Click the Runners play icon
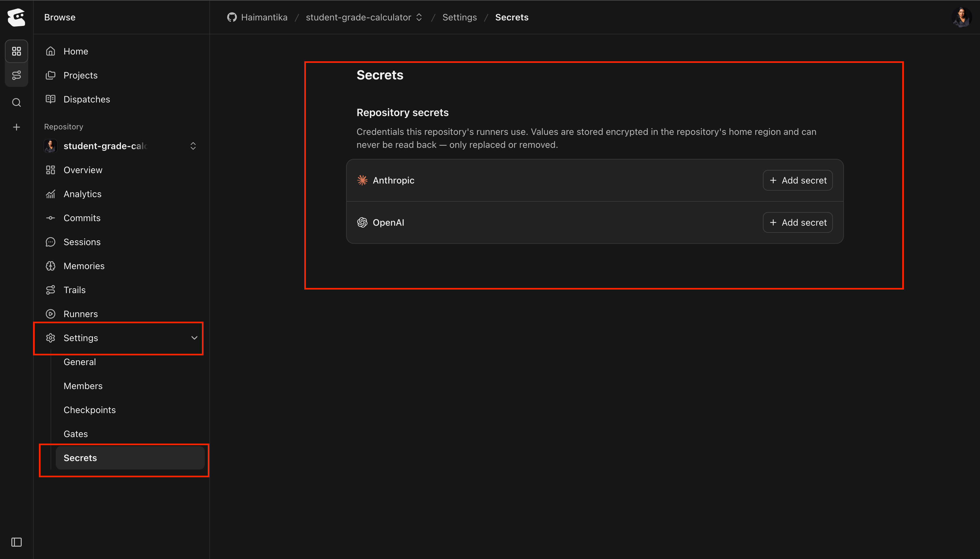The image size is (980, 559). point(51,314)
